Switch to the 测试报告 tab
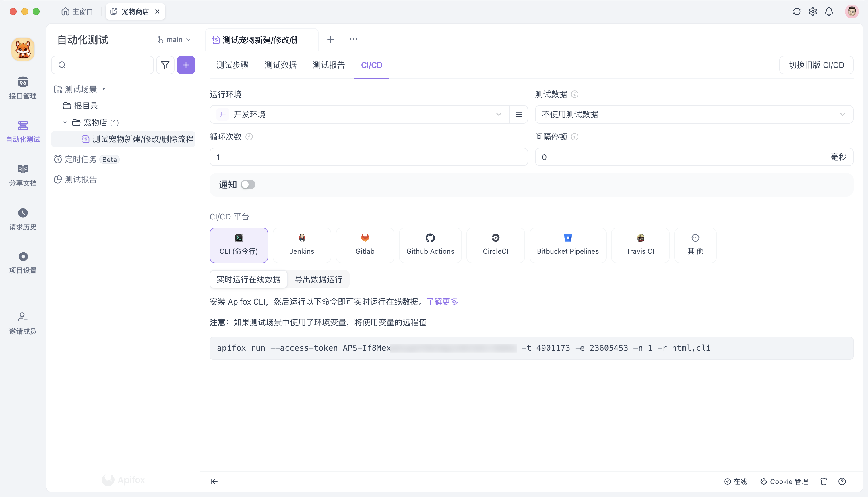Viewport: 868px width, 497px height. (x=328, y=65)
